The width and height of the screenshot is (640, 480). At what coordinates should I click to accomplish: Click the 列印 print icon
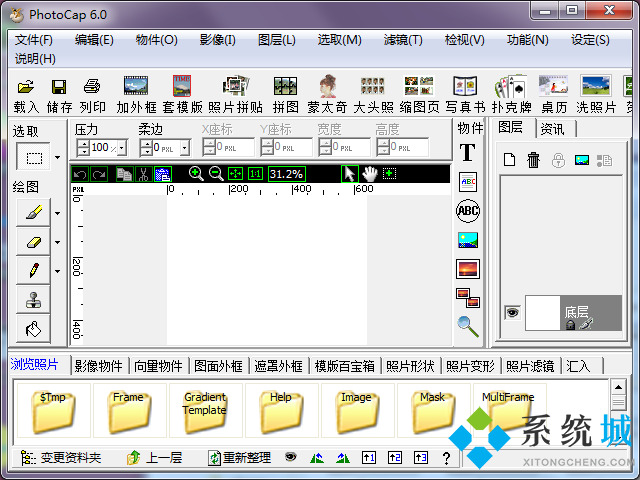click(x=92, y=87)
